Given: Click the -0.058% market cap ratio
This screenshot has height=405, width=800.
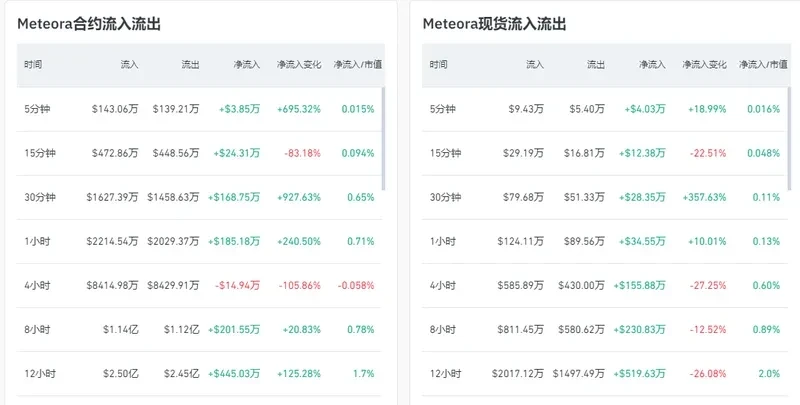Looking at the screenshot, I should (356, 286).
